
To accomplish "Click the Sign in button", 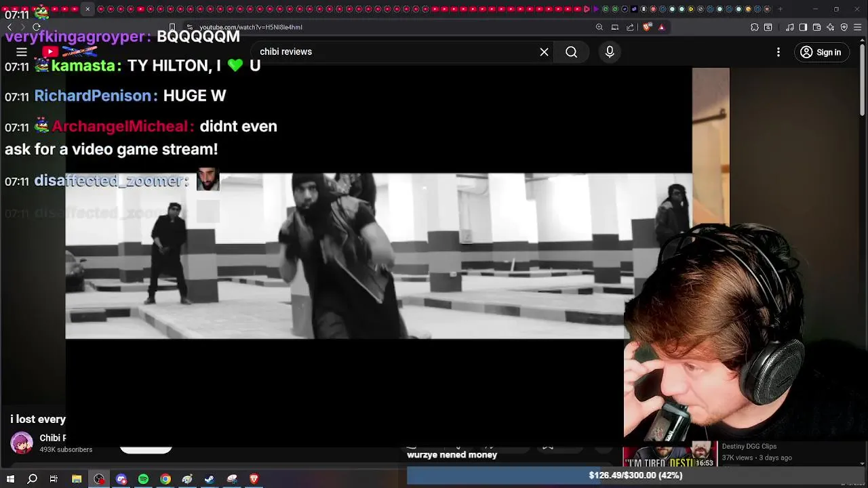I will coord(821,52).
